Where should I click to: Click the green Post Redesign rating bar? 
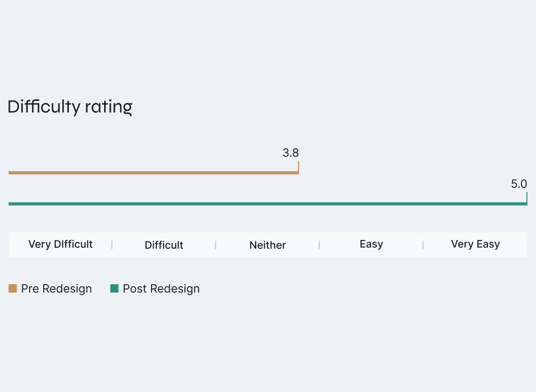pyautogui.click(x=267, y=204)
